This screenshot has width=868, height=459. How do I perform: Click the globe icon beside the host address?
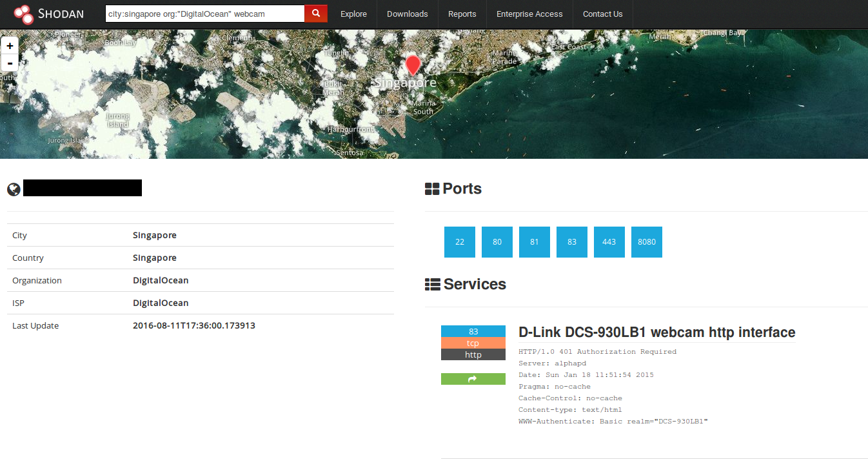click(x=14, y=189)
